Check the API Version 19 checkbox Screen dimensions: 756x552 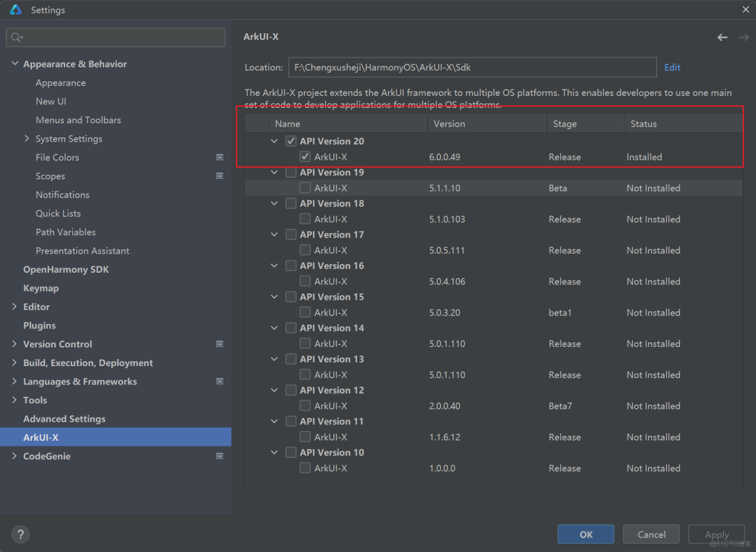click(291, 172)
